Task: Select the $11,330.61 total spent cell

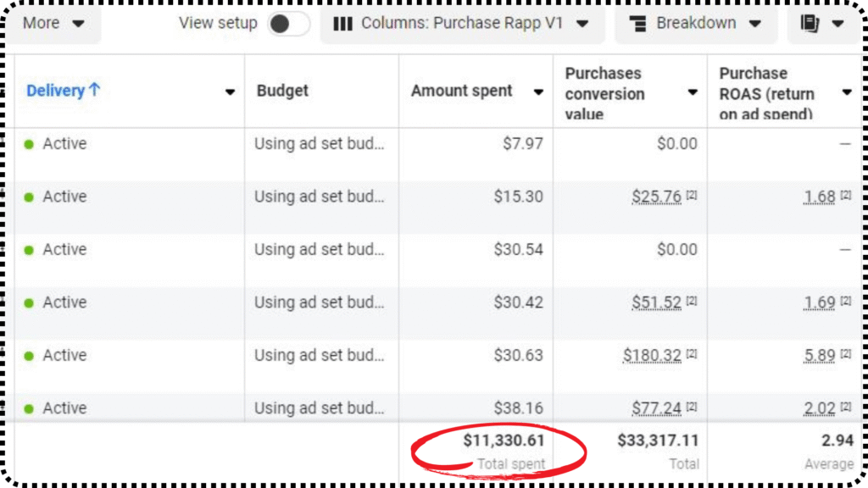Action: [504, 441]
